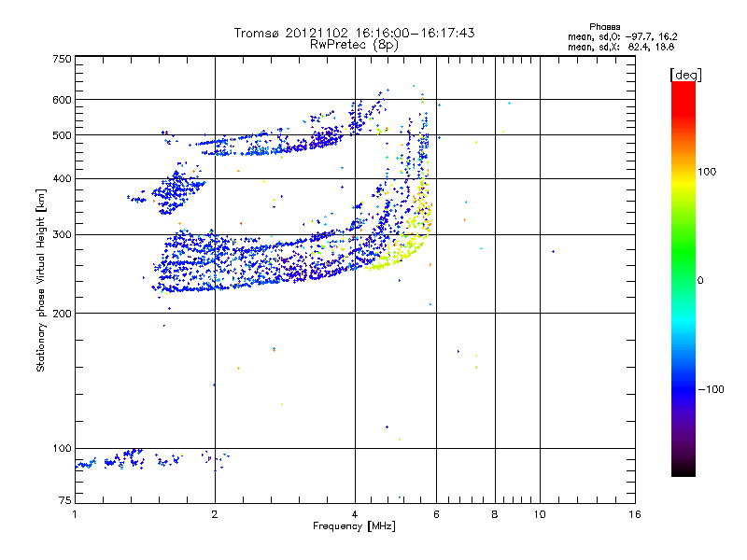Click the y-axis tick label "600"
Image resolution: width=747 pixels, height=560 pixels.
click(62, 100)
